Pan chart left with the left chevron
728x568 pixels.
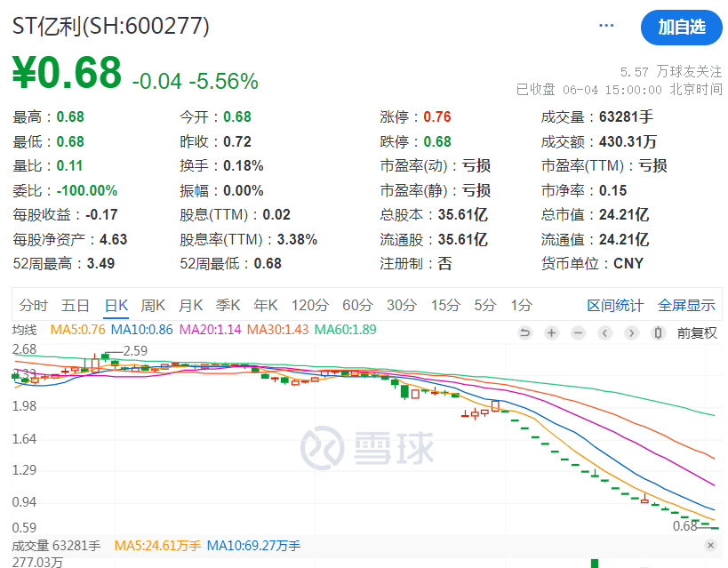coord(604,332)
